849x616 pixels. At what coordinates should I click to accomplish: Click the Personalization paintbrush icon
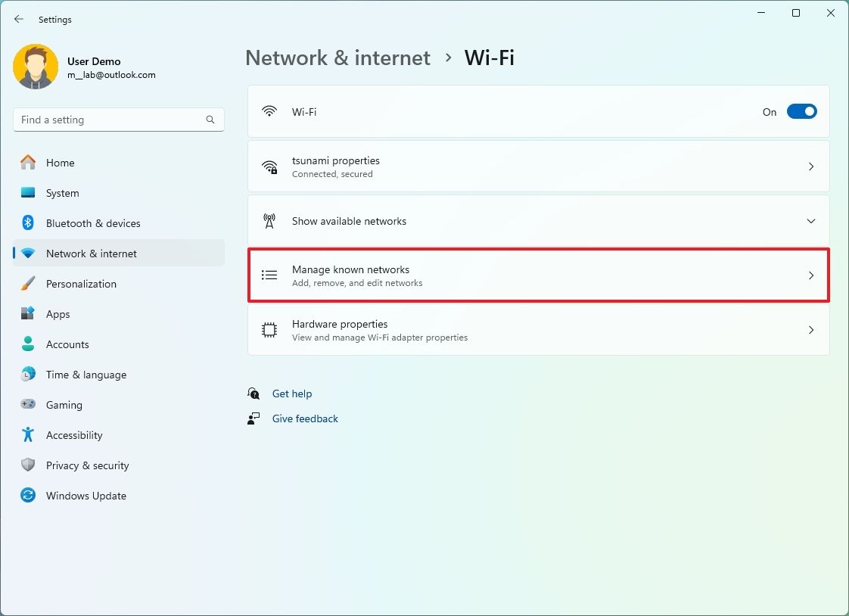[27, 284]
